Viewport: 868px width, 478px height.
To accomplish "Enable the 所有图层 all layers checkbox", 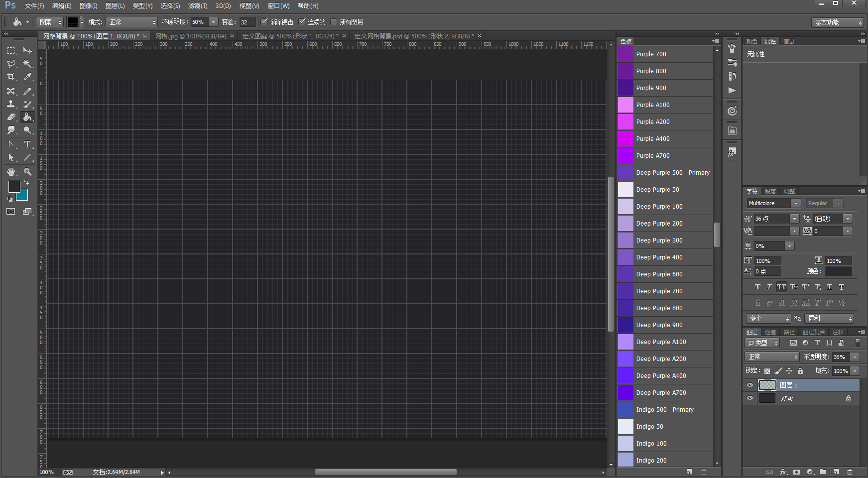I will pyautogui.click(x=334, y=22).
